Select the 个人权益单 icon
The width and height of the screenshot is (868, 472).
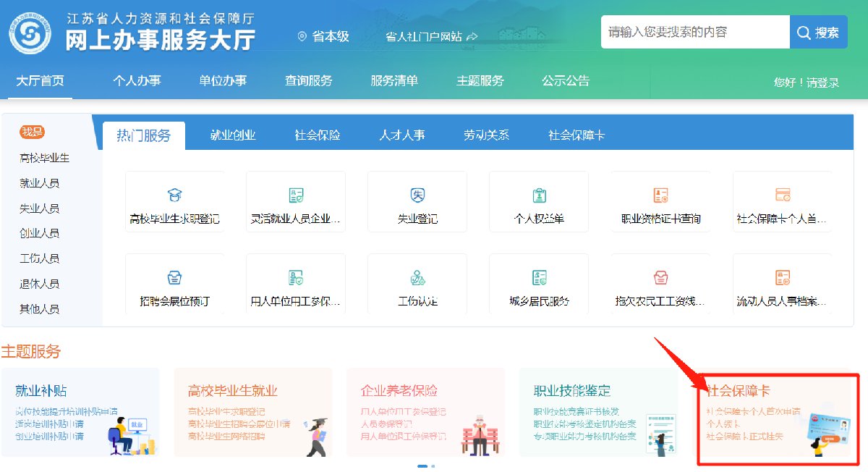pos(539,195)
